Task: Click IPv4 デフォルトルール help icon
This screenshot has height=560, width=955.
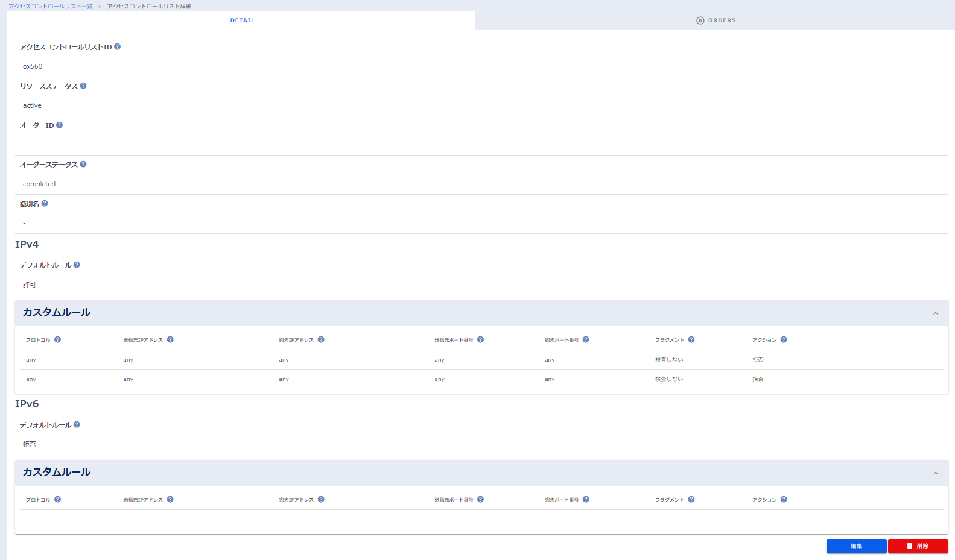Action: coord(77,265)
